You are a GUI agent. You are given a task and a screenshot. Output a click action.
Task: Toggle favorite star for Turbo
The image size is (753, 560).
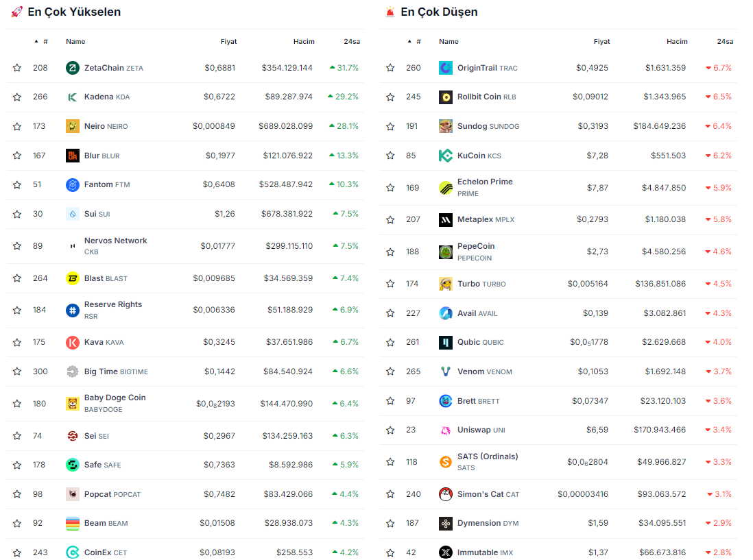390,284
